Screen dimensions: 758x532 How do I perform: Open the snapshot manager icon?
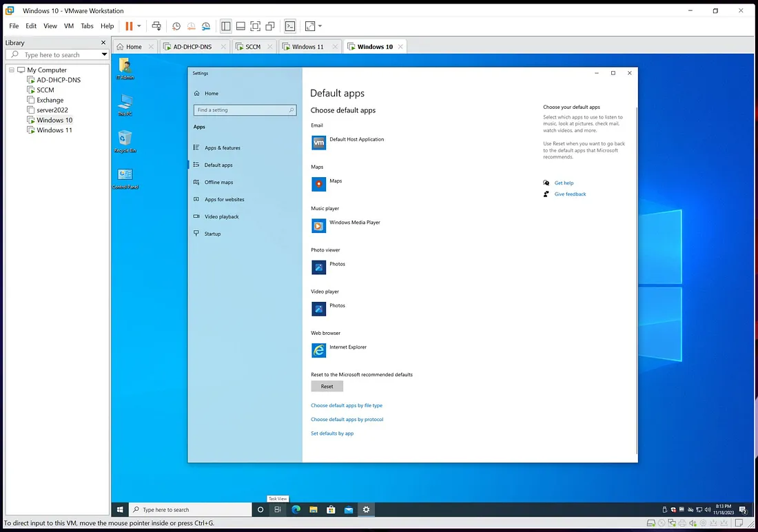coord(206,26)
